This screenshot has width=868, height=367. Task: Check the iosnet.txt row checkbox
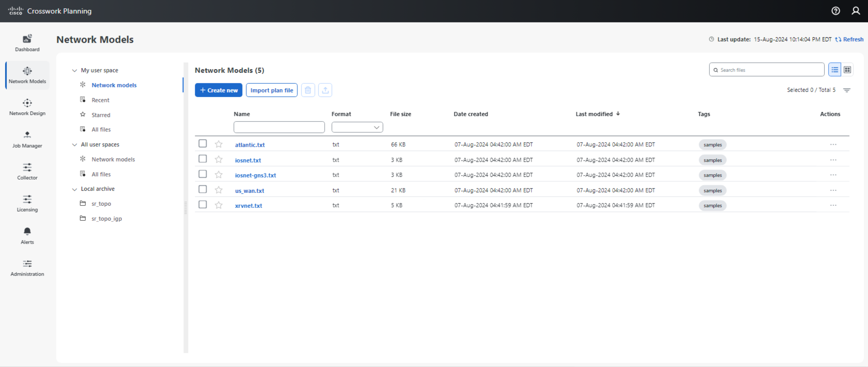(x=202, y=159)
